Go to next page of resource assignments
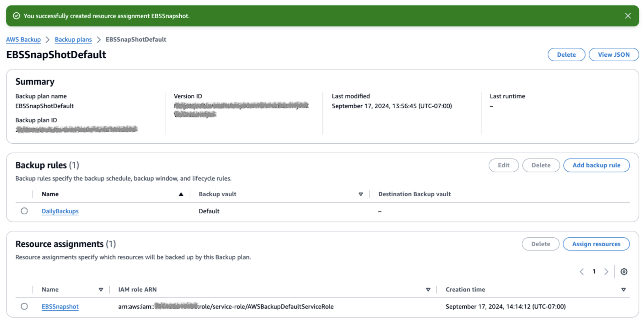The width and height of the screenshot is (644, 324). pos(606,272)
